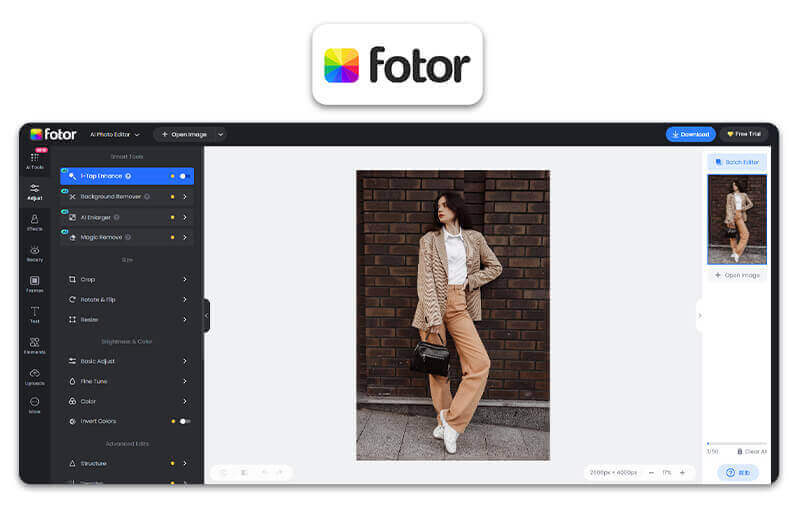Viewport: 800px width, 509px height.
Task: Expand Magic Remove with its chevron
Action: (185, 237)
